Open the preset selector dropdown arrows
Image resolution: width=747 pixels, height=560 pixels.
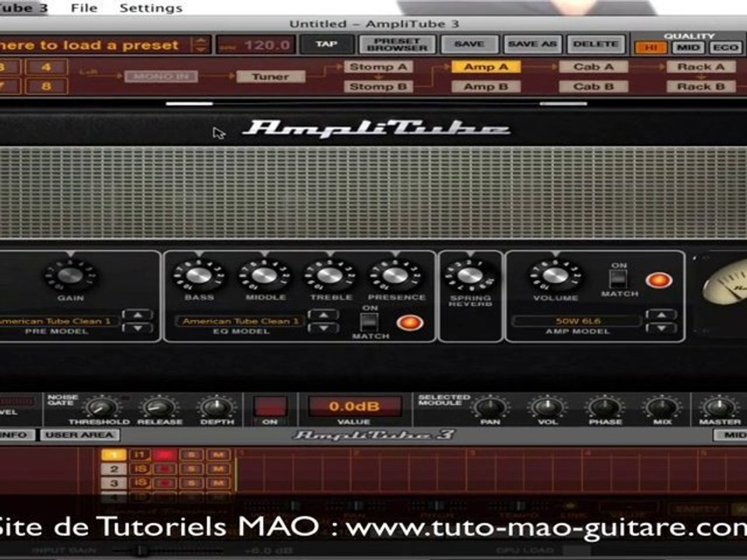200,45
